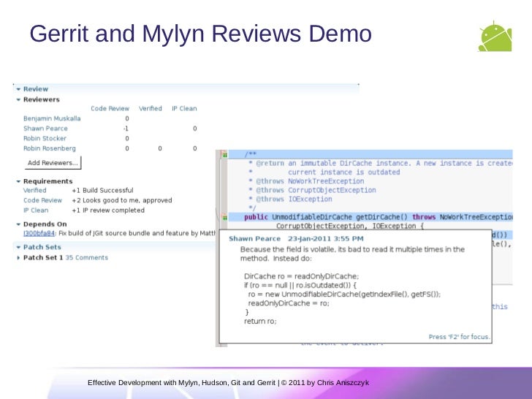Collapse the Depends On section
The image size is (532, 399).
click(18, 224)
